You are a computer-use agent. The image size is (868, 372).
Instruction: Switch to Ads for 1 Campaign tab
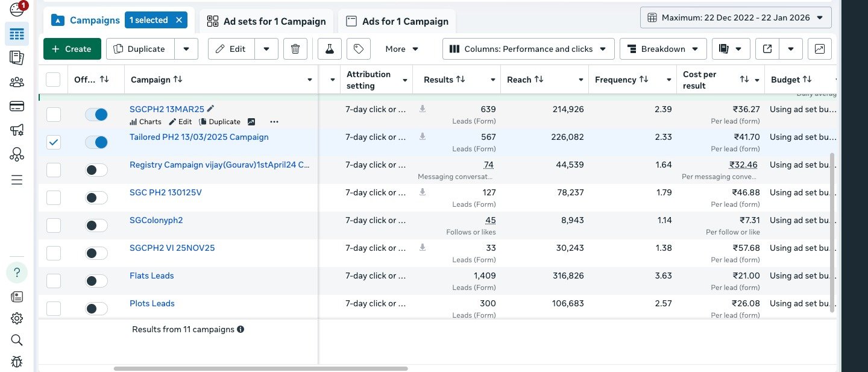click(x=397, y=21)
